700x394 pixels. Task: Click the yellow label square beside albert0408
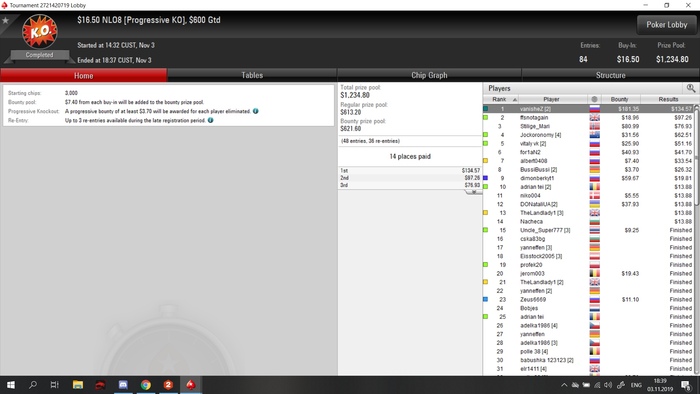pyautogui.click(x=486, y=161)
